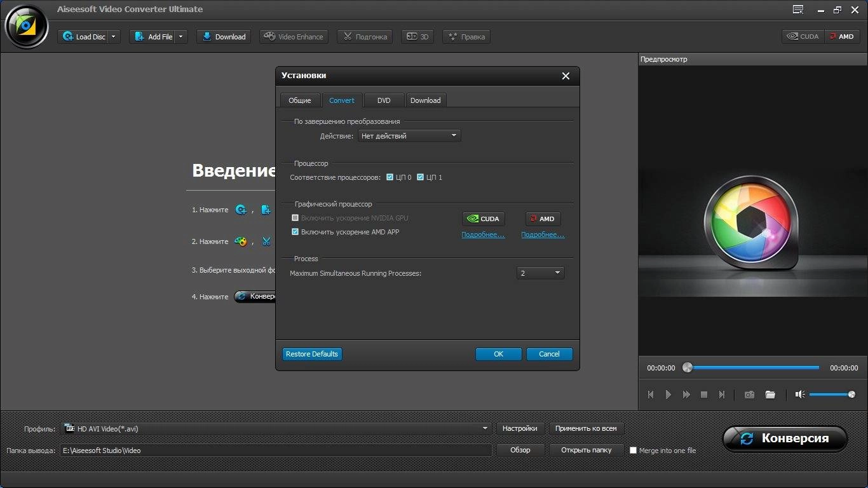Mute audio with the speaker icon

coord(800,395)
